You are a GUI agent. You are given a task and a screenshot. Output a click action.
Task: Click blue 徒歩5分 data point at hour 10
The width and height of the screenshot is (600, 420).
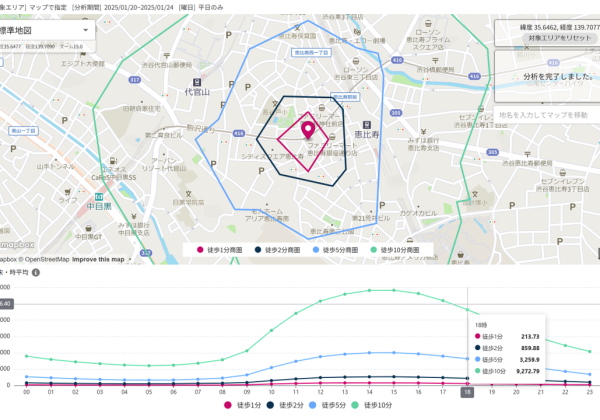tap(271, 368)
